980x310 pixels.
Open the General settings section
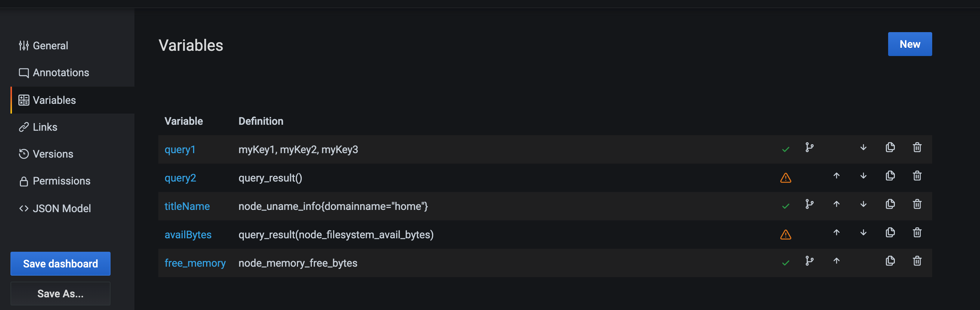pos(50,46)
